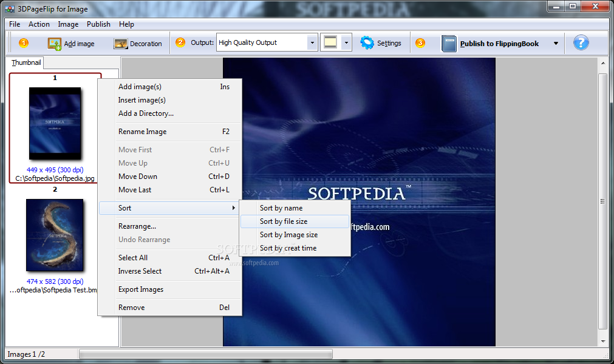Screen dimensions: 614x364
Task: Click the '474 x 582 (300 dpi)' text
Action: pyautogui.click(x=55, y=281)
